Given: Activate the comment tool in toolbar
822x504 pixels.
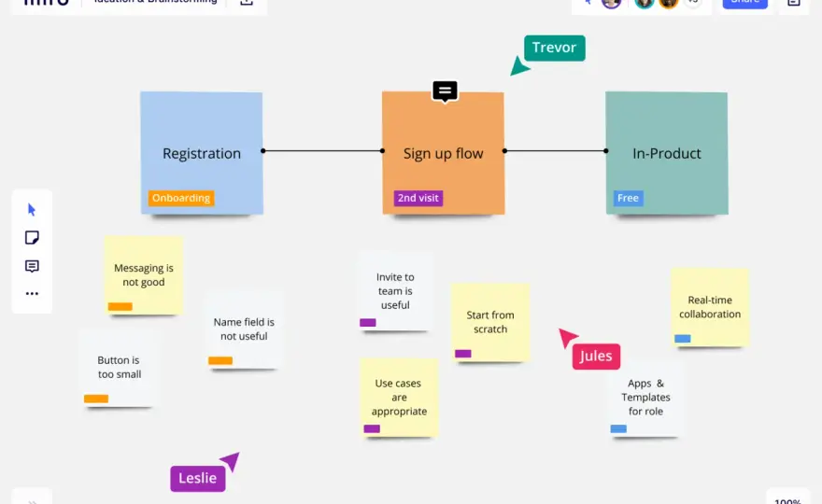Looking at the screenshot, I should click(32, 266).
